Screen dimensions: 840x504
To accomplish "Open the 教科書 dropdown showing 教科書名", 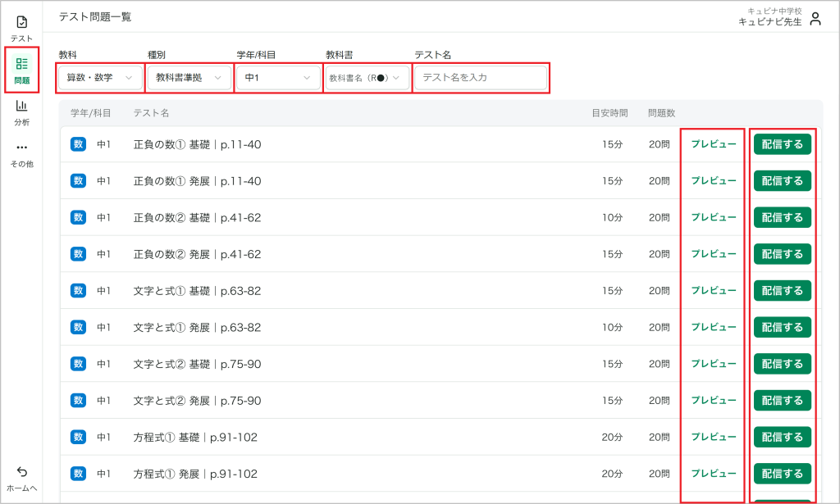I will (367, 78).
